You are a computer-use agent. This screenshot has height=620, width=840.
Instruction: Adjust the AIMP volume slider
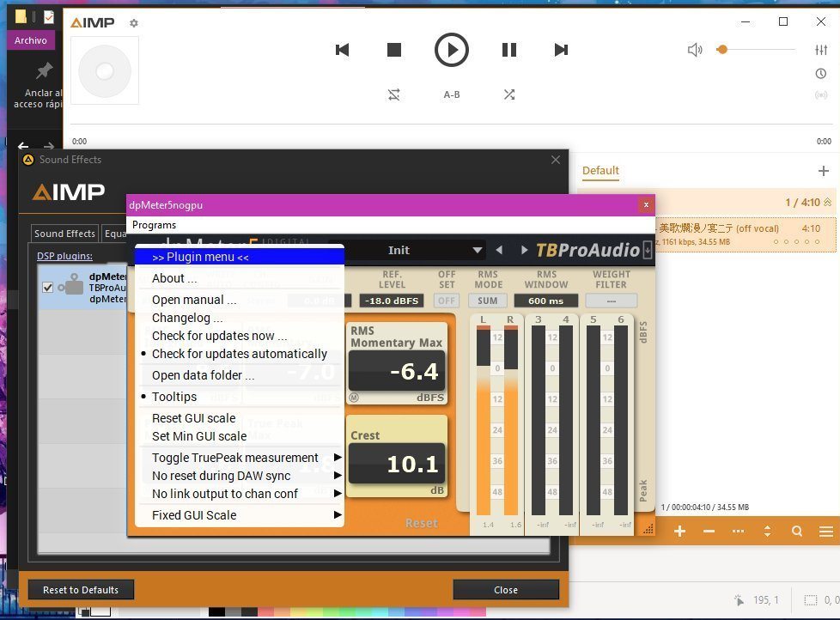pyautogui.click(x=756, y=50)
